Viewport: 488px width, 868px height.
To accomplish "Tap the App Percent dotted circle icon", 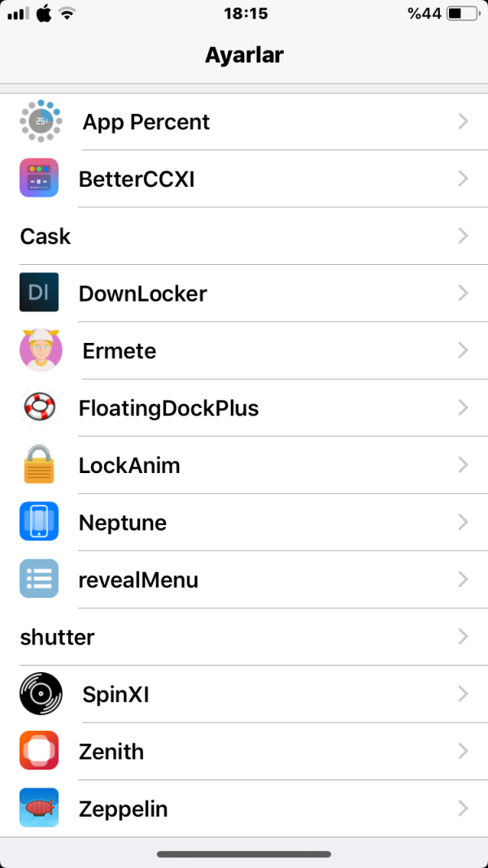I will [39, 122].
